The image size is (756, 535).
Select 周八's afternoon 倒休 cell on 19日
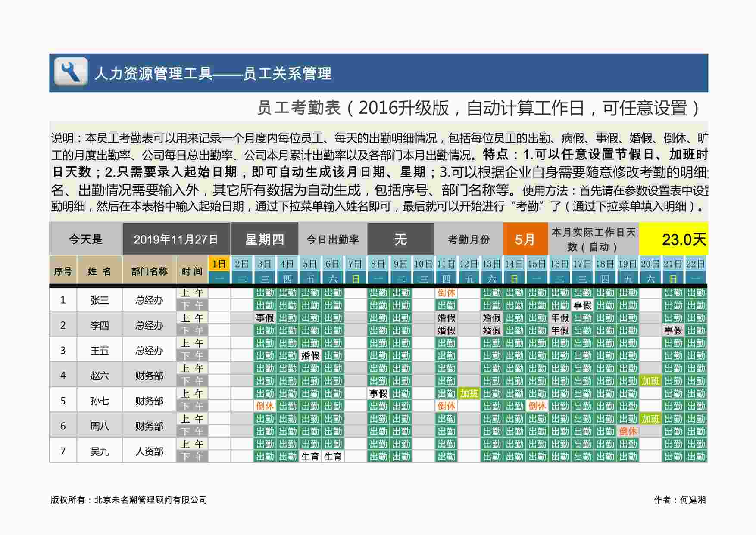[628, 431]
